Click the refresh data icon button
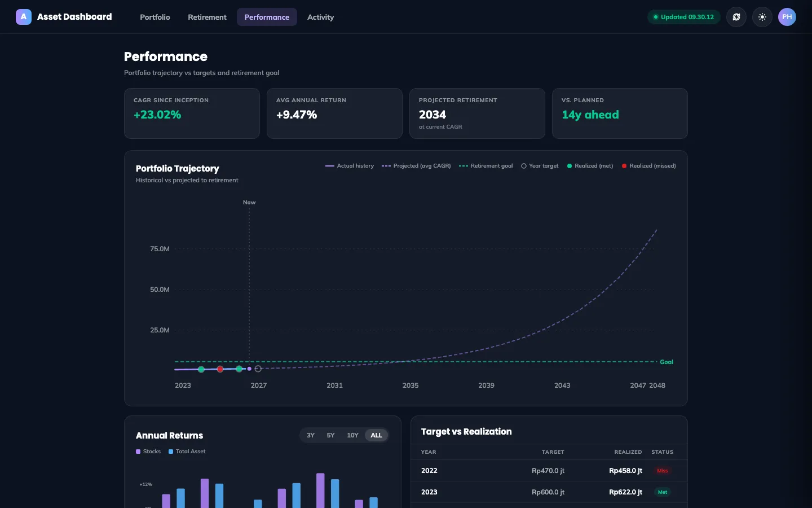This screenshot has height=508, width=812. point(736,17)
